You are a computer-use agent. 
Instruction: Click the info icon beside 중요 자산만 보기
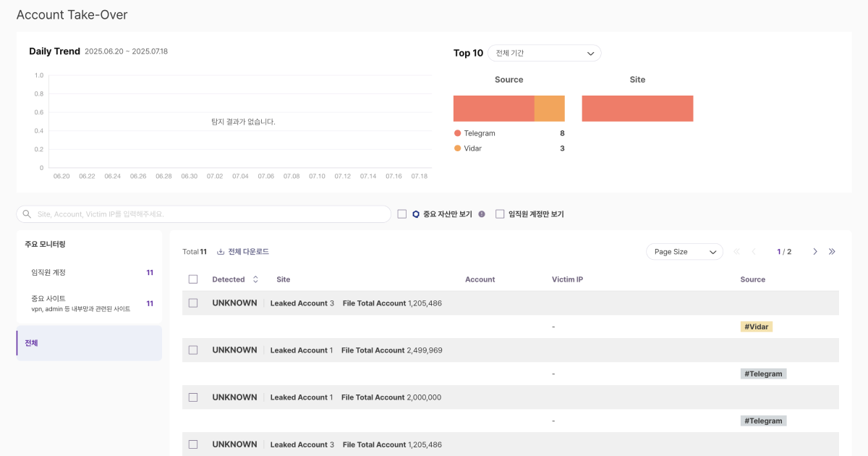(482, 214)
